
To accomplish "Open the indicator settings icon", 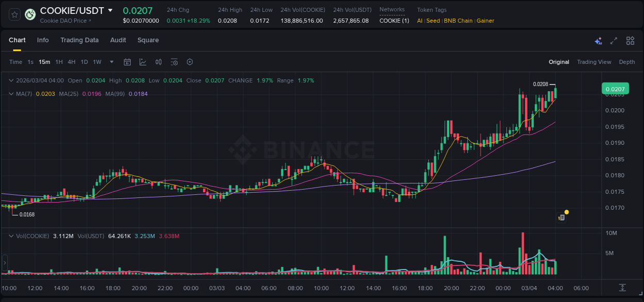I will [x=174, y=62].
